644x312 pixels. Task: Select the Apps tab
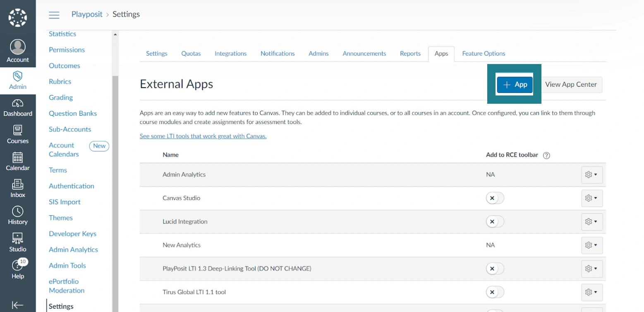tap(441, 54)
